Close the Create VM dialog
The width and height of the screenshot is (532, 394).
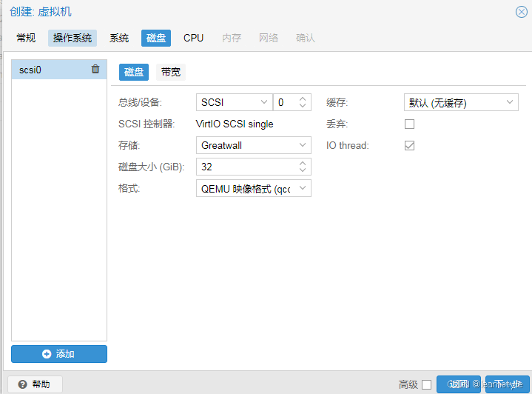click(521, 12)
